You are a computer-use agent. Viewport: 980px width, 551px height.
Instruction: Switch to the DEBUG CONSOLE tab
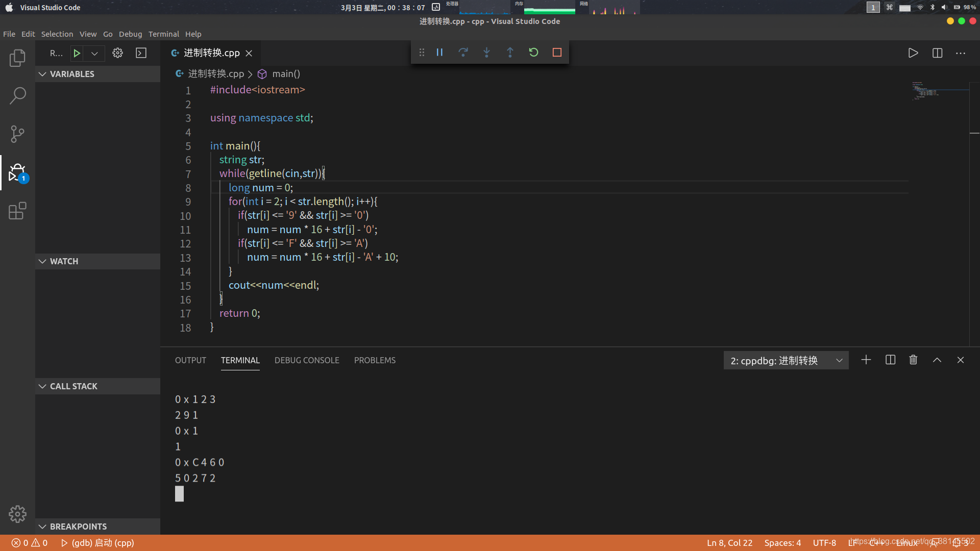click(x=307, y=360)
